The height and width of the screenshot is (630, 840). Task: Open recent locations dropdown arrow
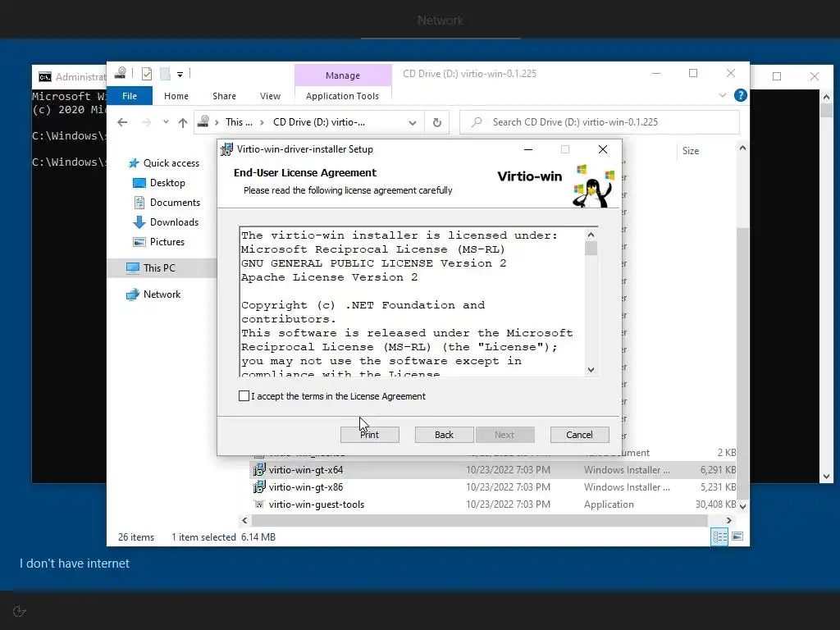[x=166, y=122]
